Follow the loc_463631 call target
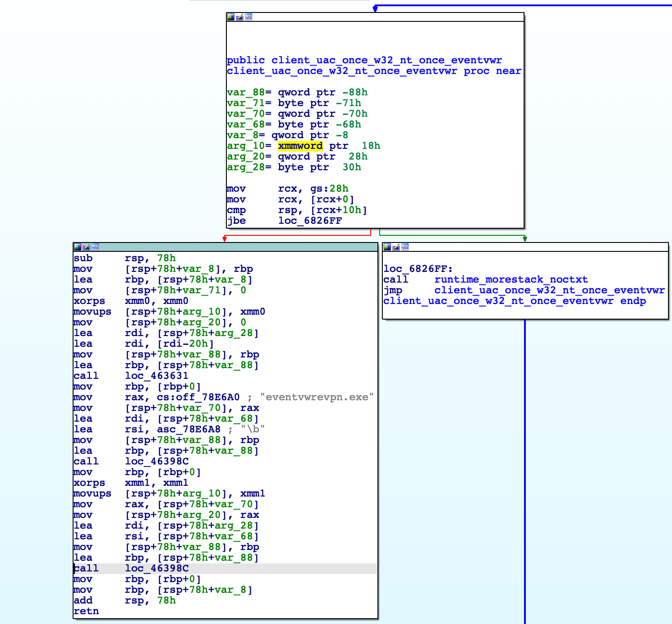This screenshot has height=624, width=672. click(x=157, y=376)
